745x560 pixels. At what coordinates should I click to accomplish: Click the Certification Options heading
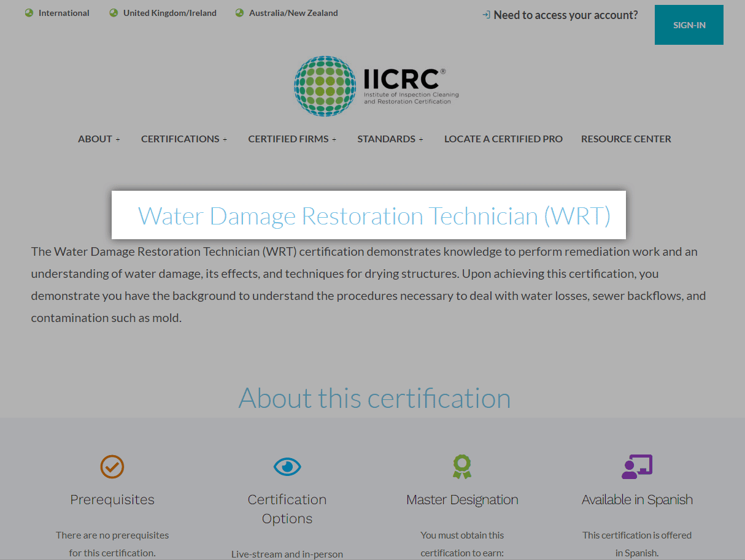click(x=287, y=509)
